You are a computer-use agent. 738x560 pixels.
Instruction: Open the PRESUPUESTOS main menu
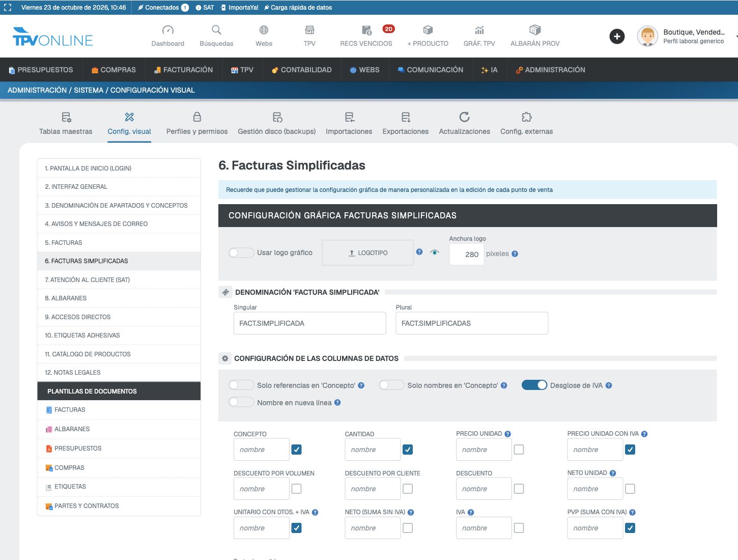[41, 70]
